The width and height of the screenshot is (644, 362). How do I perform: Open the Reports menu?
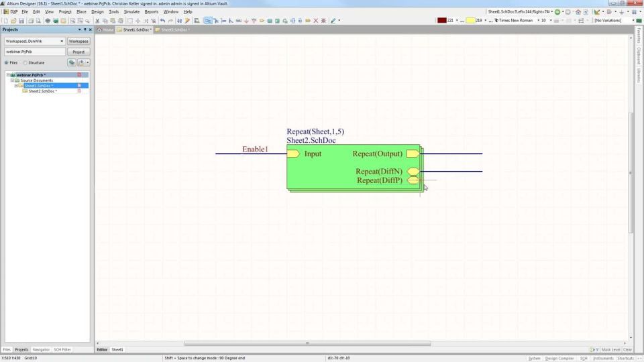151,12
